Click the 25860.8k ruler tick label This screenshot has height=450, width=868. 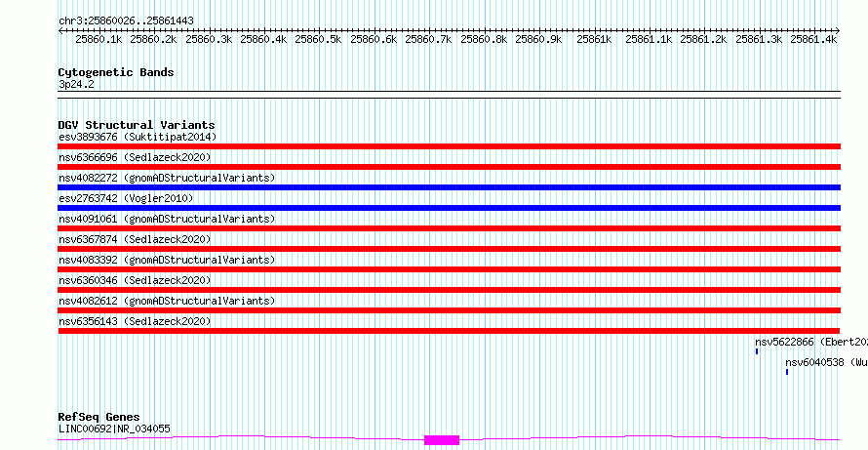point(484,39)
